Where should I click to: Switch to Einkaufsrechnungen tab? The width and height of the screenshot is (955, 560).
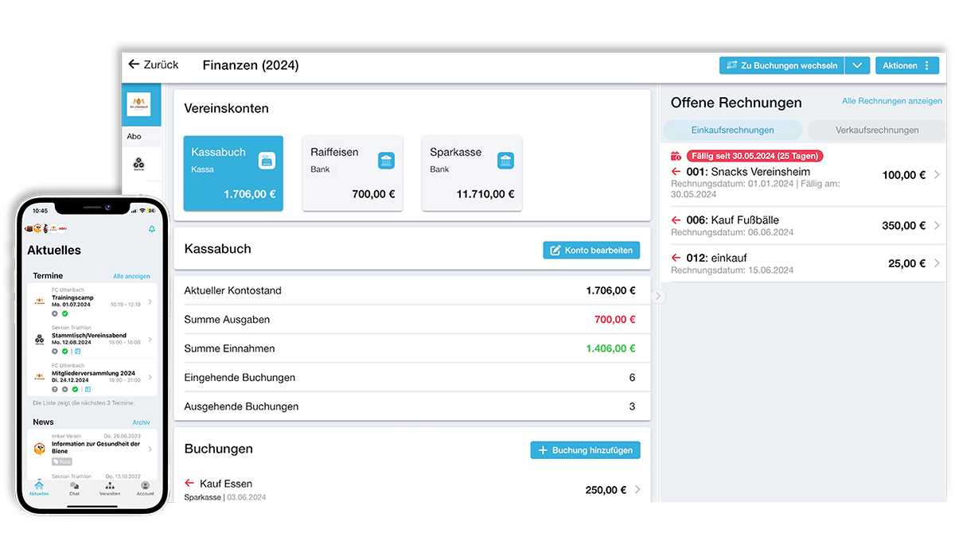pyautogui.click(x=732, y=130)
